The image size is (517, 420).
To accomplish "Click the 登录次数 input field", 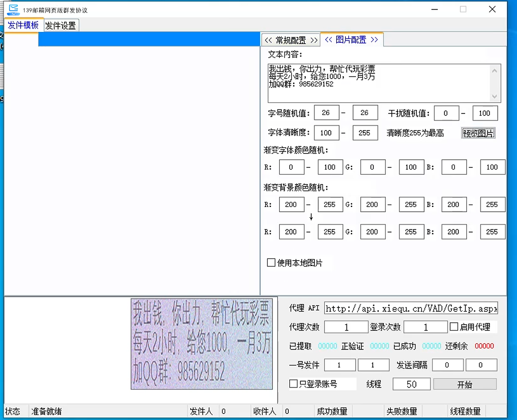I will tap(425, 327).
